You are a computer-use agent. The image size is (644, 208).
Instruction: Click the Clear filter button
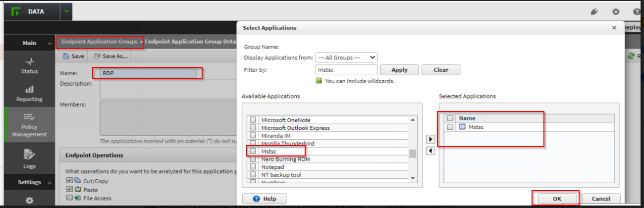[x=441, y=70]
